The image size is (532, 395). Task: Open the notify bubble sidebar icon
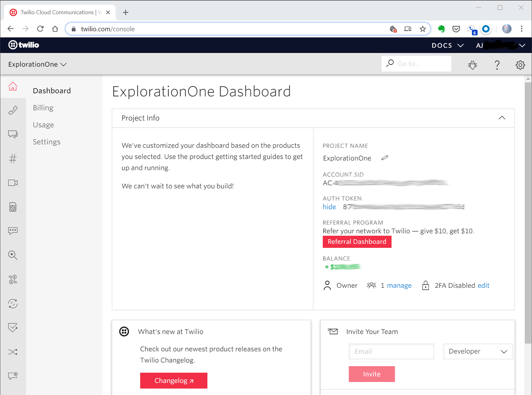point(13,376)
